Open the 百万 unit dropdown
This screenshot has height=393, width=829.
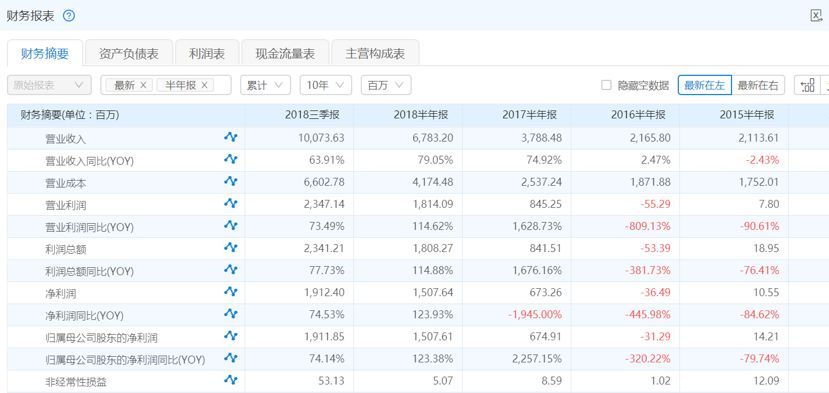pos(386,85)
